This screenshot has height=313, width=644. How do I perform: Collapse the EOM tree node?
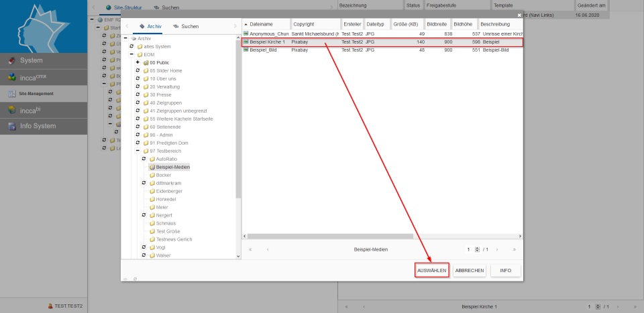click(x=131, y=54)
